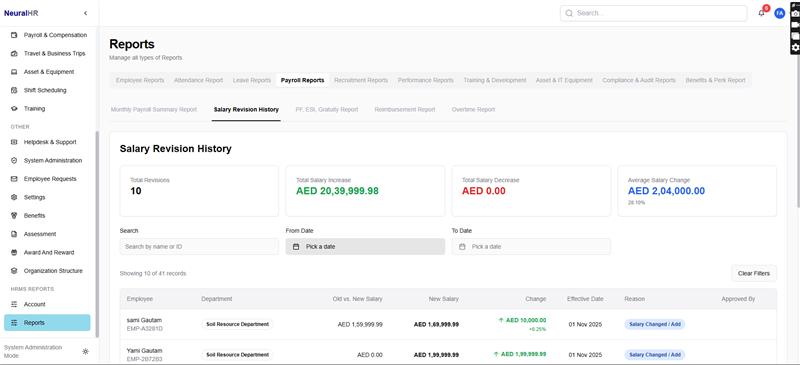Click the Assessment document icon

[x=14, y=234]
